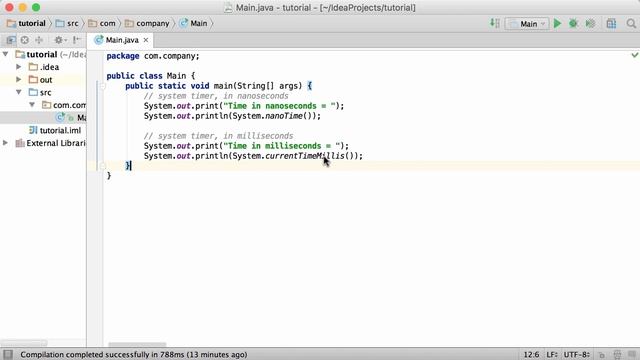
Task: Change the LF line separator setting
Action: click(x=552, y=355)
